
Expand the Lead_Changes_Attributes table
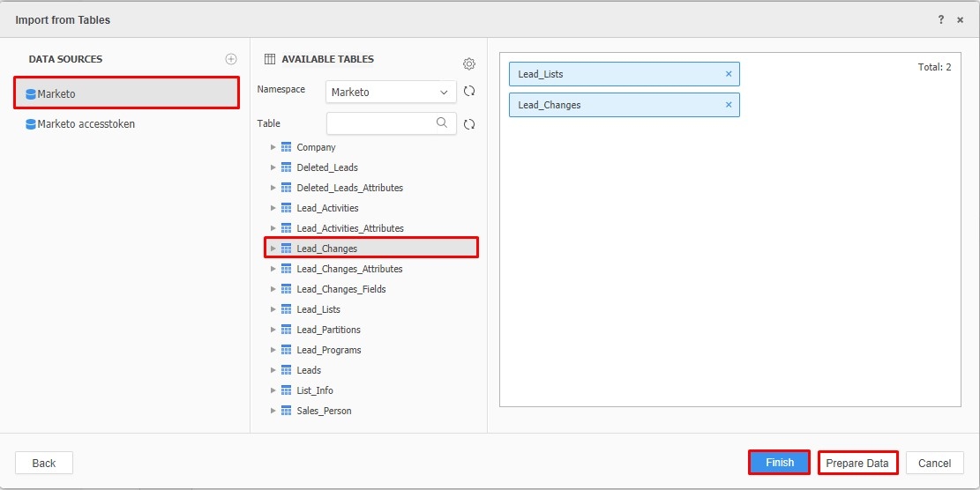(x=273, y=269)
